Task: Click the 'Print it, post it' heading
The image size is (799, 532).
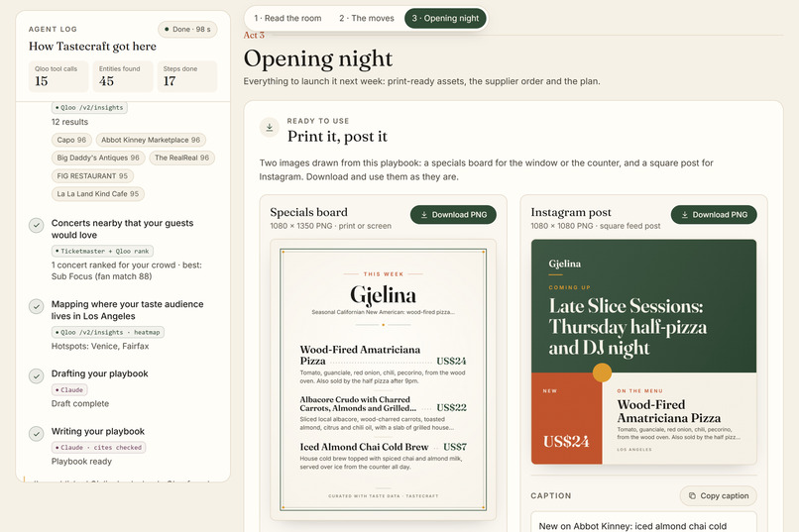Action: click(x=337, y=136)
